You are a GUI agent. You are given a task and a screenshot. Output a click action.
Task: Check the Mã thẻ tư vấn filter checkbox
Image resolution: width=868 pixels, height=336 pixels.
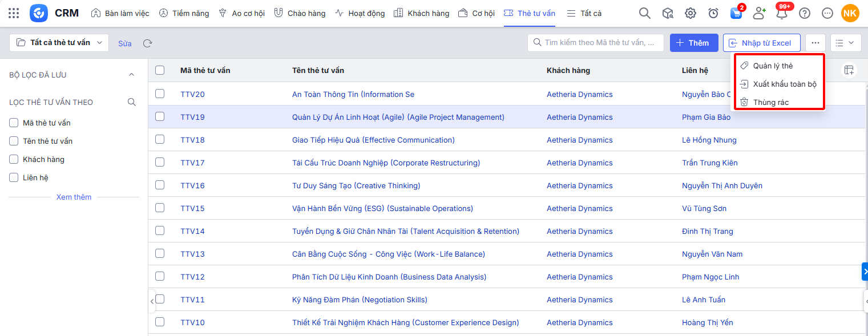[14, 123]
